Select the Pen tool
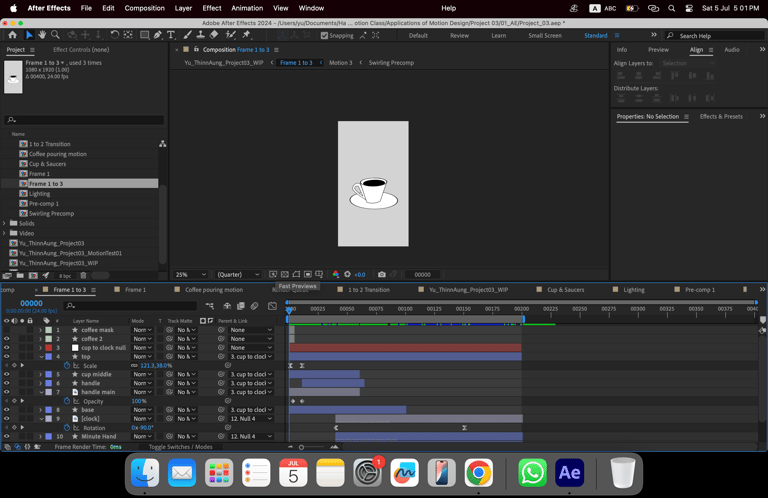This screenshot has width=768, height=498. point(157,35)
